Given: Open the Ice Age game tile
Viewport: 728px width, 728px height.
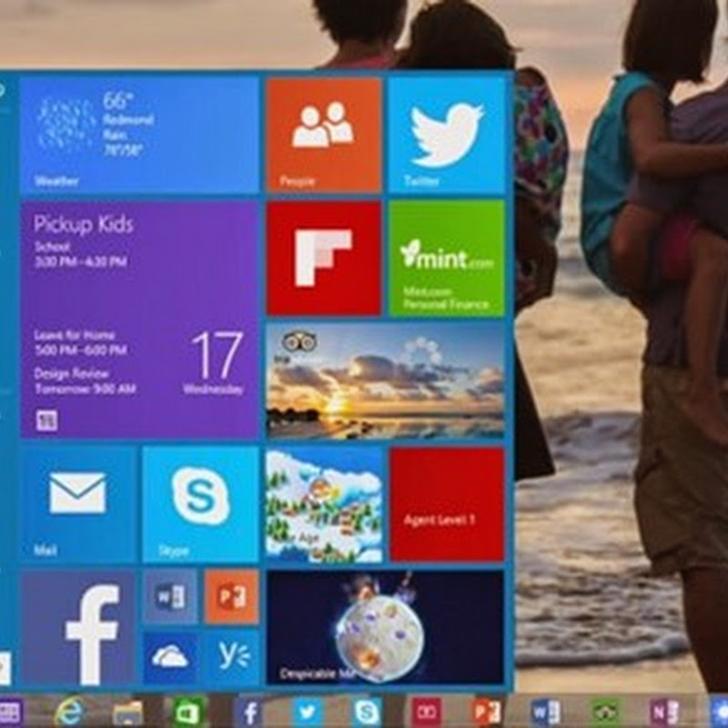Looking at the screenshot, I should coord(323,503).
